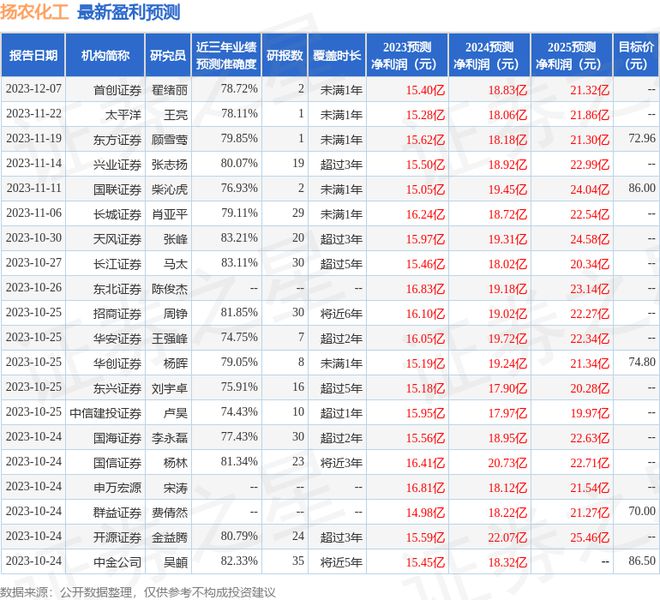Select institution 中金公司
The image size is (660, 600).
point(117,562)
